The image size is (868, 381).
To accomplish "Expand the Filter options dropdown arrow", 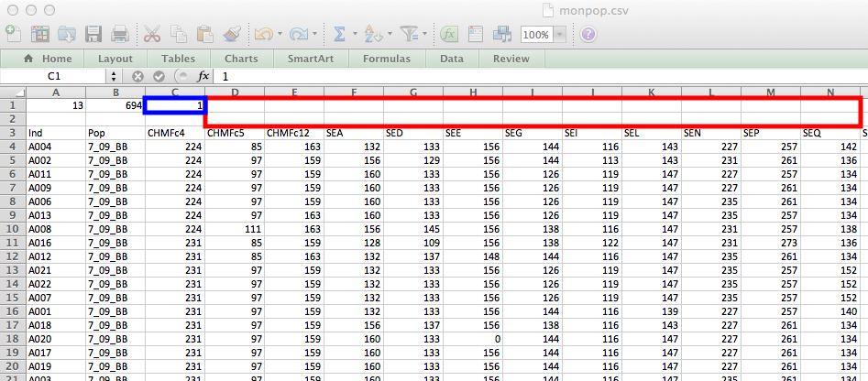I will (426, 35).
